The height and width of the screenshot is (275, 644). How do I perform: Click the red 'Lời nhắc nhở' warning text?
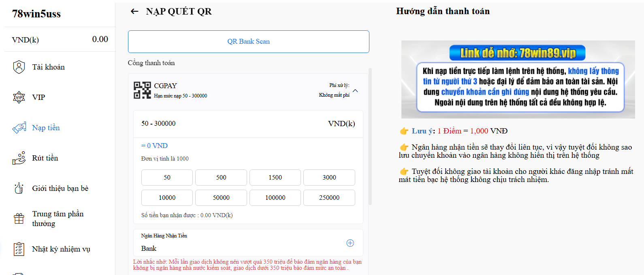point(247,265)
